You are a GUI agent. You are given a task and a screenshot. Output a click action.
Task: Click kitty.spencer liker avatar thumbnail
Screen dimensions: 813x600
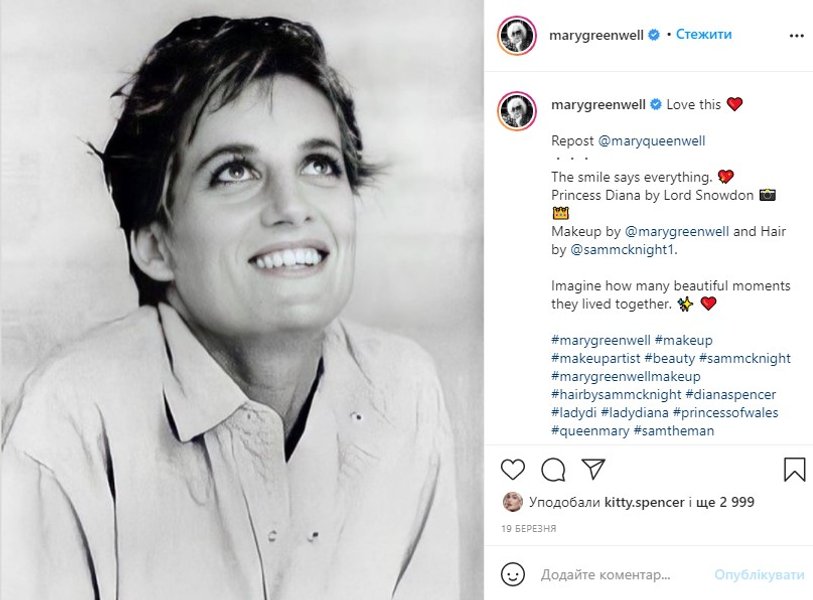click(512, 502)
